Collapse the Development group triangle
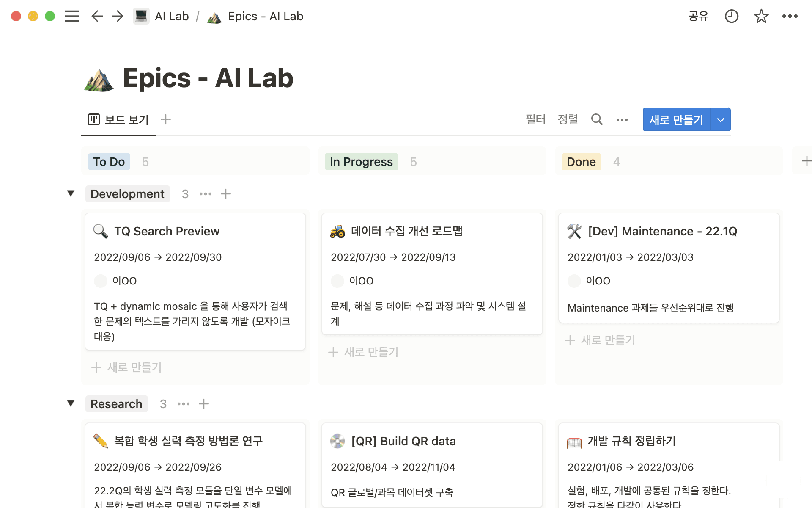This screenshot has height=508, width=812. click(x=71, y=193)
